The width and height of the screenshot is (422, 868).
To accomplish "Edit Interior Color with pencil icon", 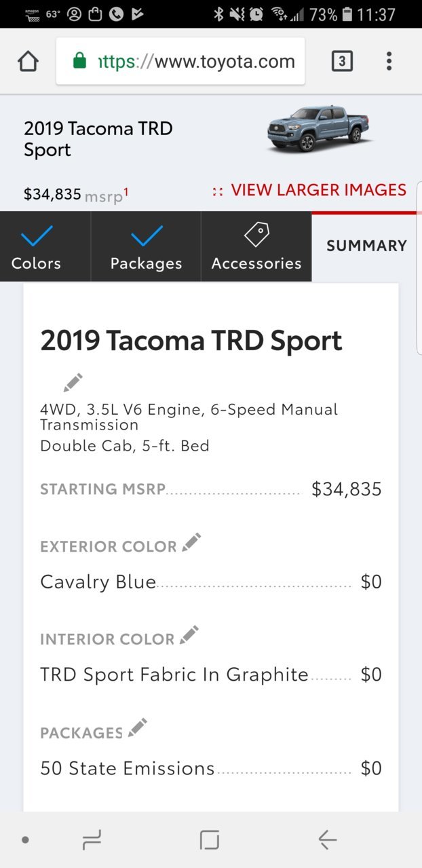I will click(189, 635).
